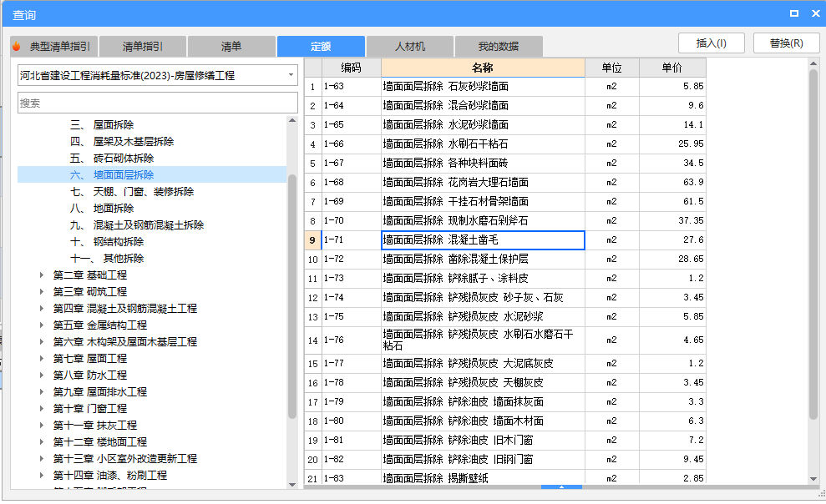Click the 单价 column header
This screenshot has height=504, width=826.
pyautogui.click(x=672, y=68)
